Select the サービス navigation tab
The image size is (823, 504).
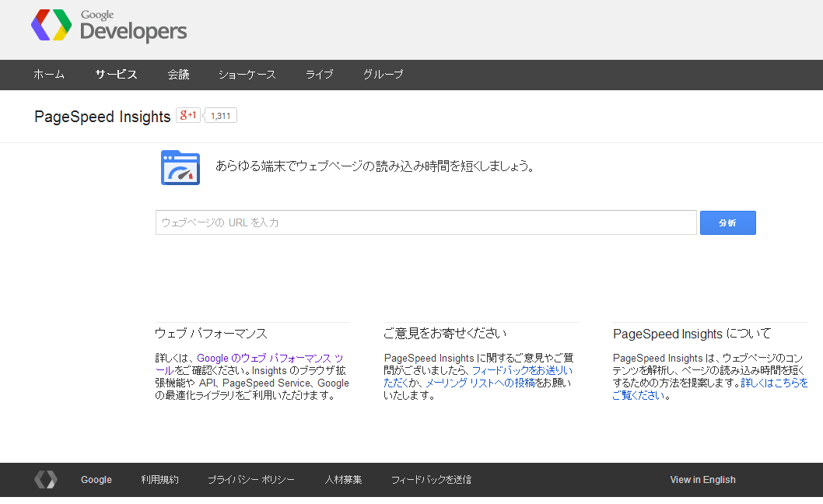point(116,75)
